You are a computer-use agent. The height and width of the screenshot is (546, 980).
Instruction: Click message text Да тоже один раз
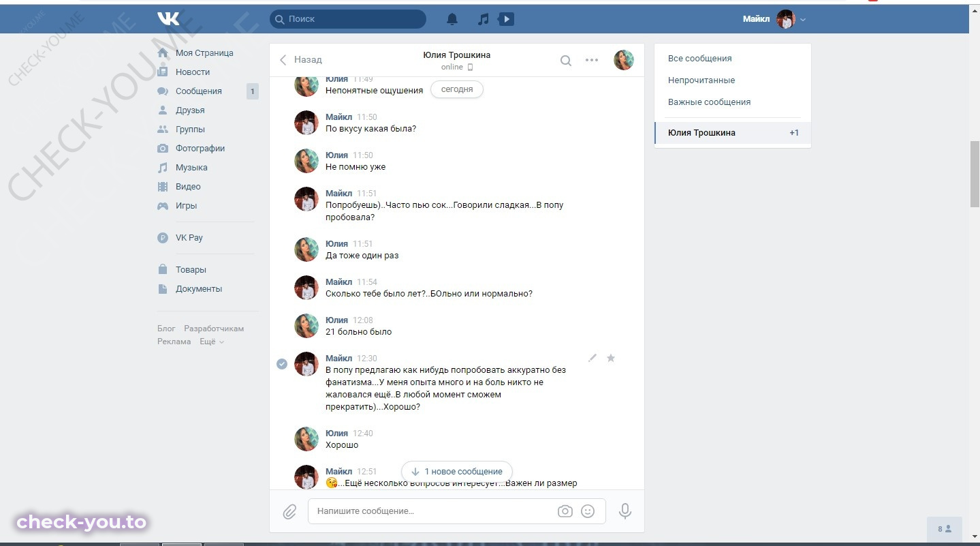(362, 256)
